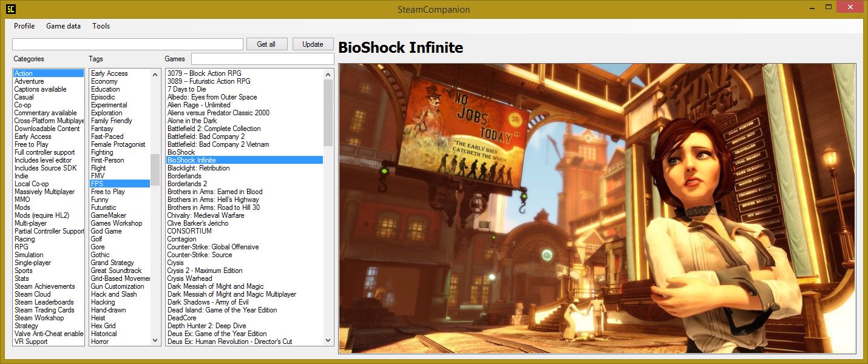The height and width of the screenshot is (364, 868).
Task: Click the Tags list scrollbar thumb
Action: click(155, 170)
